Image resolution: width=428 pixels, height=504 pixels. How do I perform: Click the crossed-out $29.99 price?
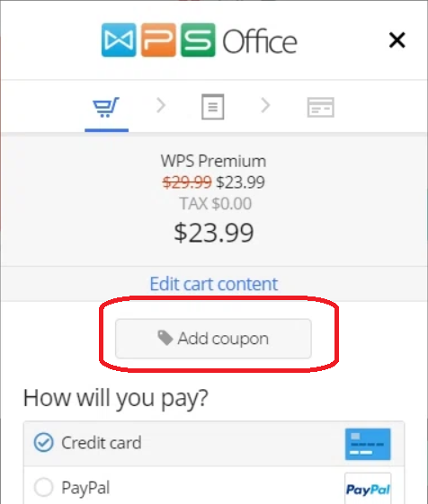point(187,182)
